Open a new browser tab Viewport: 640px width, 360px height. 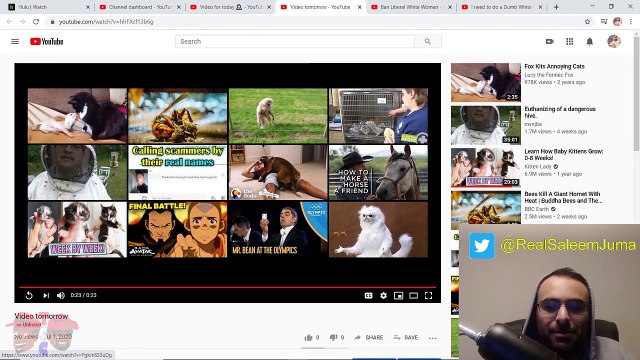[556, 7]
